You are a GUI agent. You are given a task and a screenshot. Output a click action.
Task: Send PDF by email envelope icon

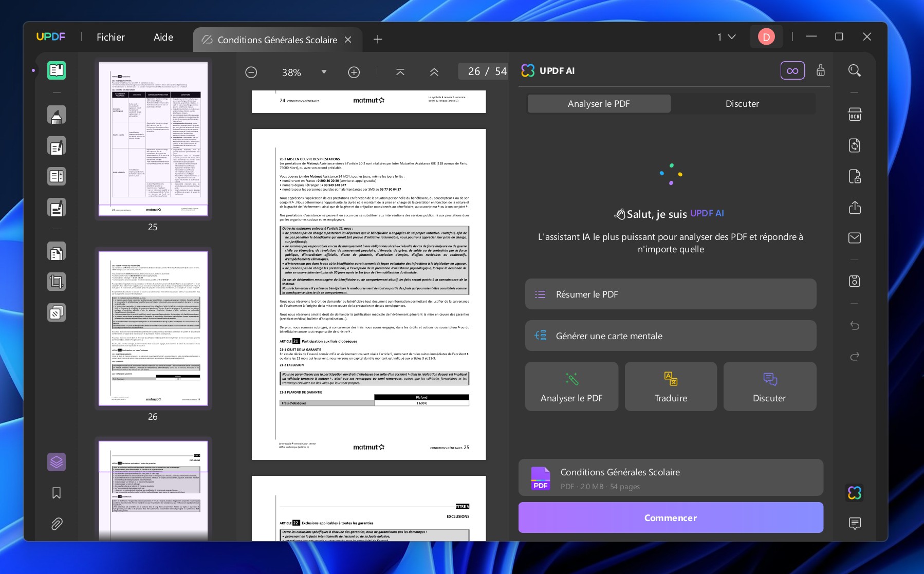pyautogui.click(x=854, y=238)
